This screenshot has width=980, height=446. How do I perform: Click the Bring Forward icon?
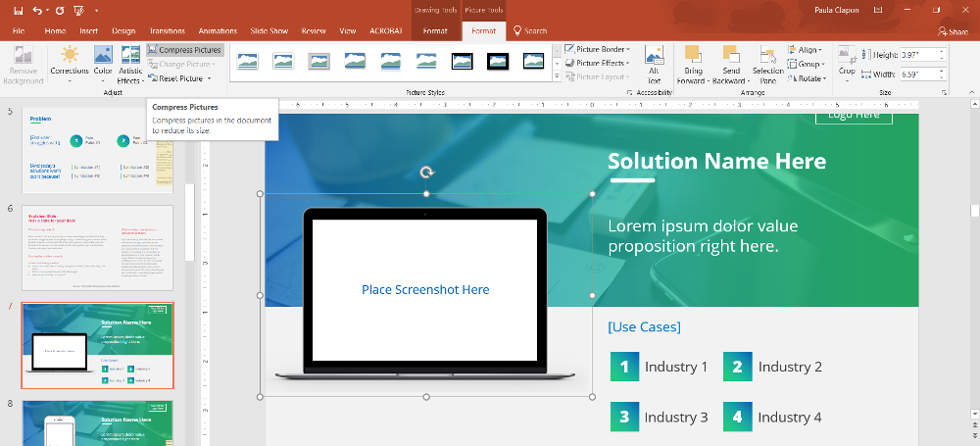(692, 56)
